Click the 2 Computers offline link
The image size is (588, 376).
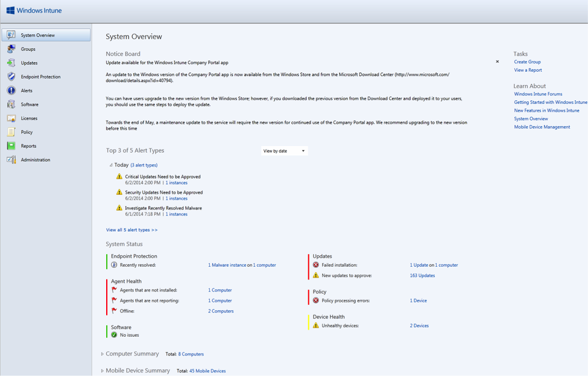[221, 311]
